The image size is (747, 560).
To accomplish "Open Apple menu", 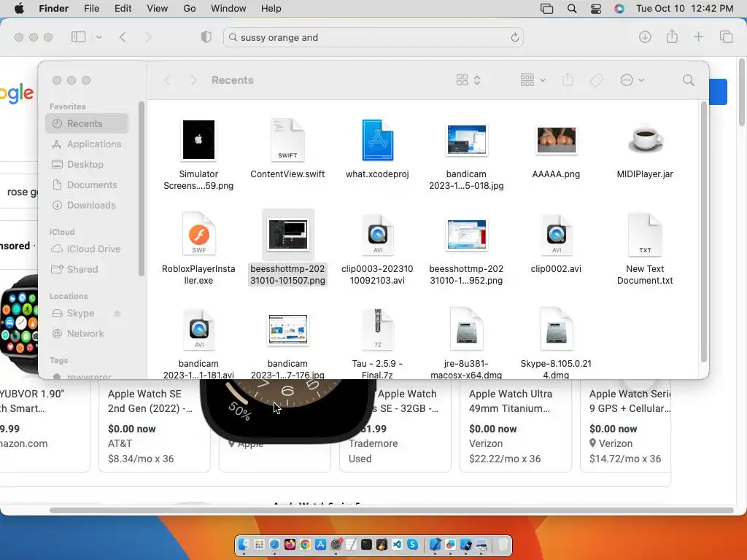I will (x=19, y=9).
